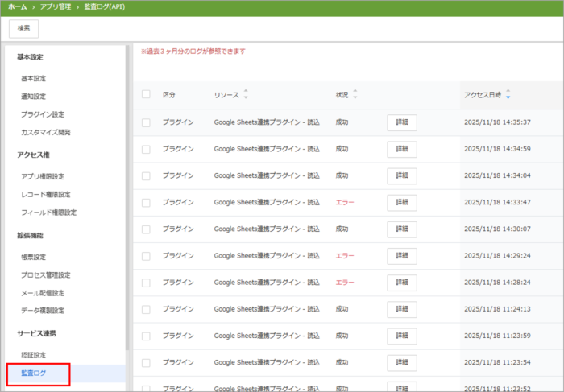Open 詳細 for the 14:33:47 error log

pyautogui.click(x=402, y=202)
